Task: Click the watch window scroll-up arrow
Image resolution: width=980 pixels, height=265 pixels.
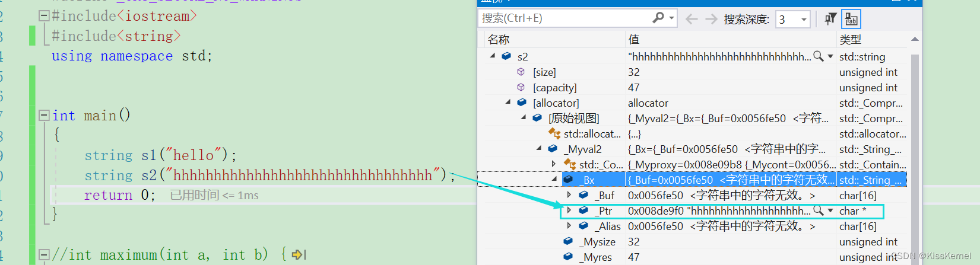Action: (915, 39)
